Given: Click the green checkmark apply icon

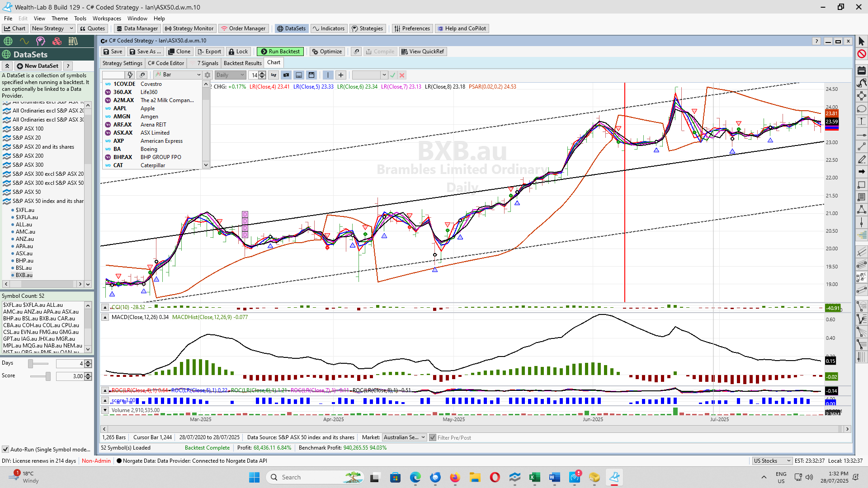Looking at the screenshot, I should [x=392, y=75].
